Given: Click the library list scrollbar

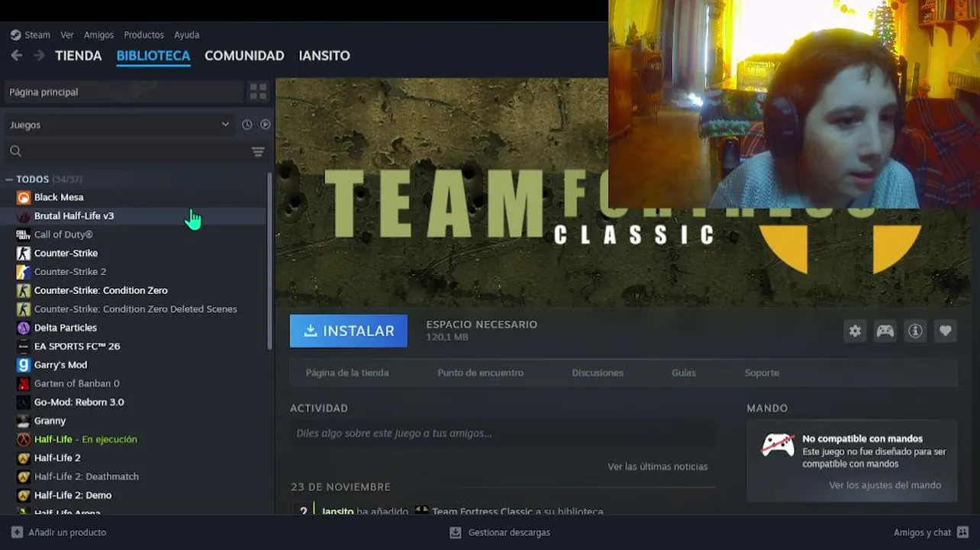Looking at the screenshot, I should [x=269, y=261].
